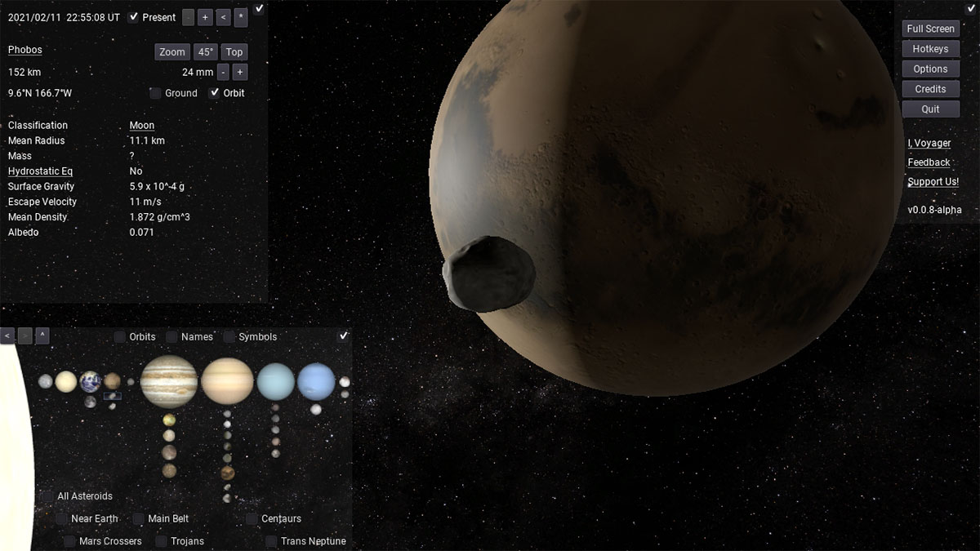Go forward with the '>' selection history button

(25, 335)
